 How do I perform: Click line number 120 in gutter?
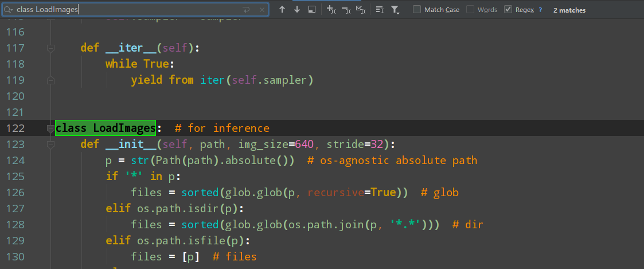click(x=15, y=96)
